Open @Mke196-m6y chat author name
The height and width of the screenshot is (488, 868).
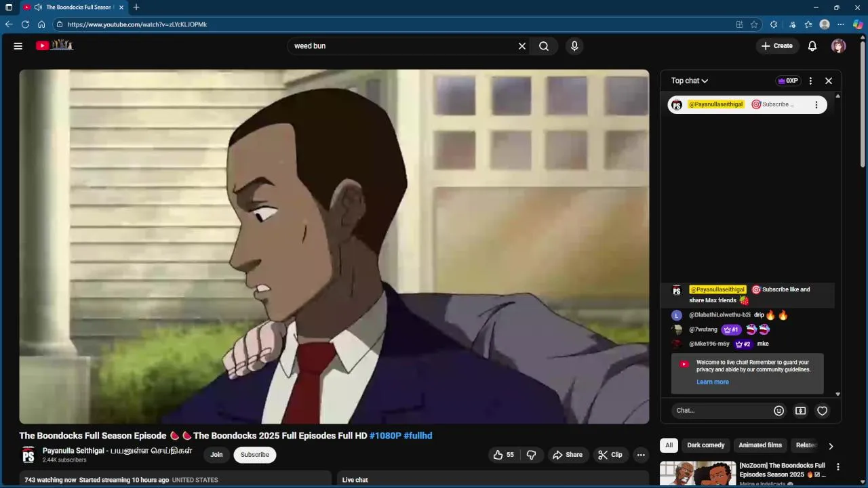coord(709,344)
